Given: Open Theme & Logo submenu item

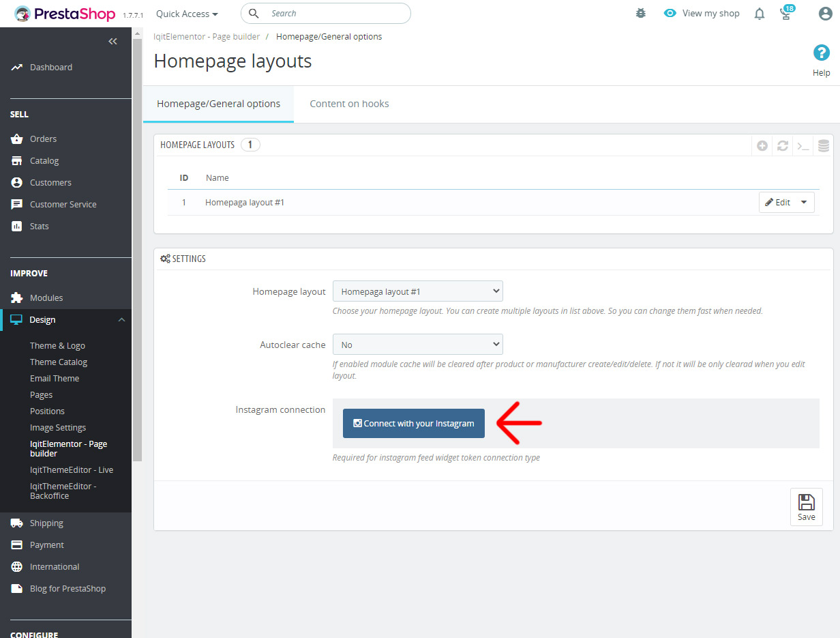Looking at the screenshot, I should [x=57, y=345].
